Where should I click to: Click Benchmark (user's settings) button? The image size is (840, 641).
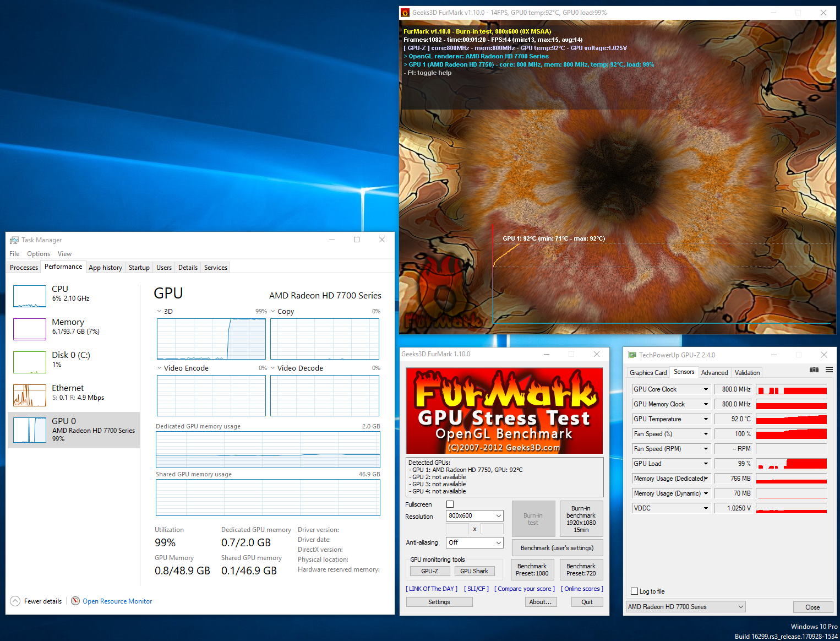557,548
